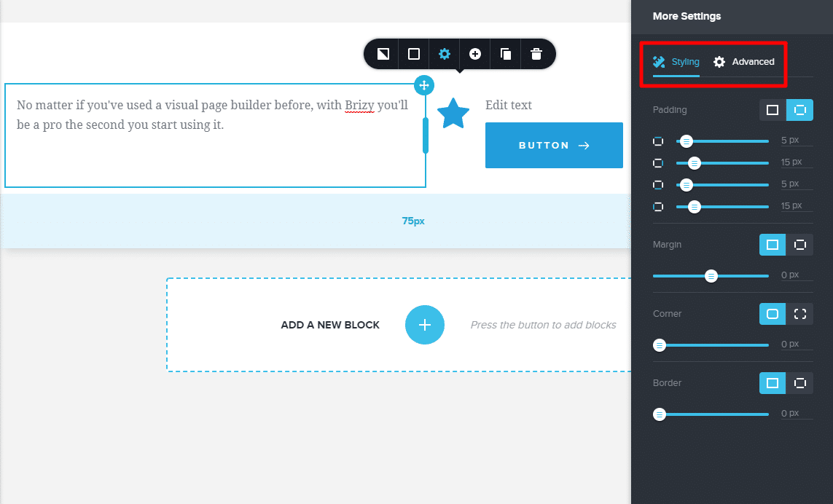
Task: Duplicate the column with the copy icon
Action: pos(506,54)
